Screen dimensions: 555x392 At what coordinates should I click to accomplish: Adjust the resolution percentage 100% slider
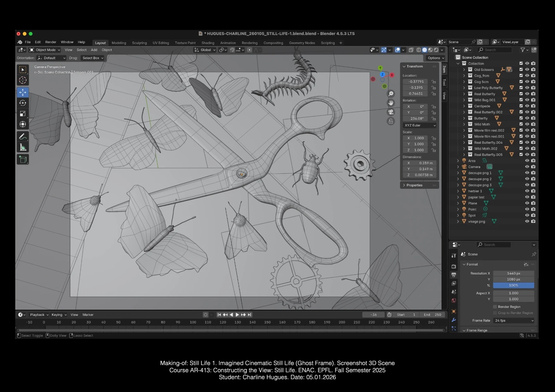[x=514, y=285]
